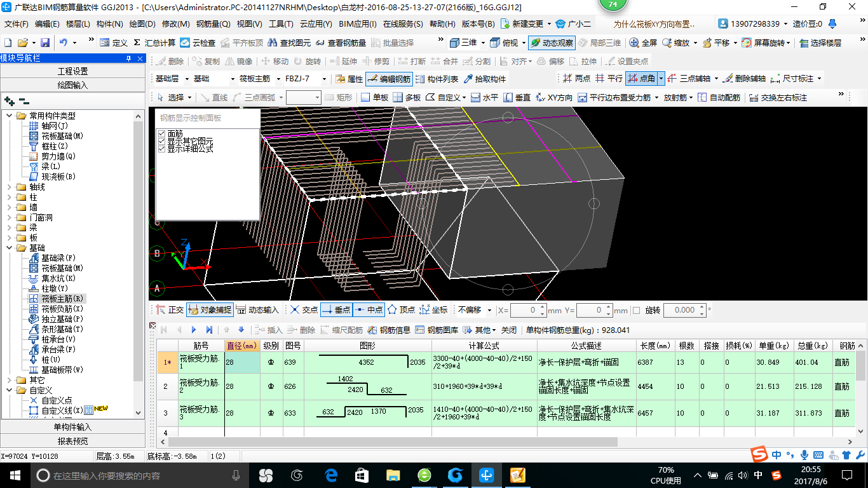Image resolution: width=868 pixels, height=488 pixels.
Task: Launch 云检查 cloud check
Action: click(x=198, y=43)
